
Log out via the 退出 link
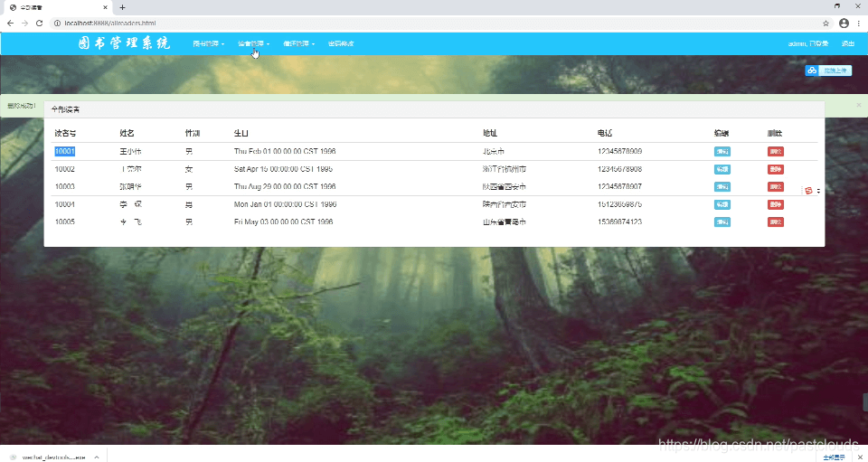[x=847, y=43]
